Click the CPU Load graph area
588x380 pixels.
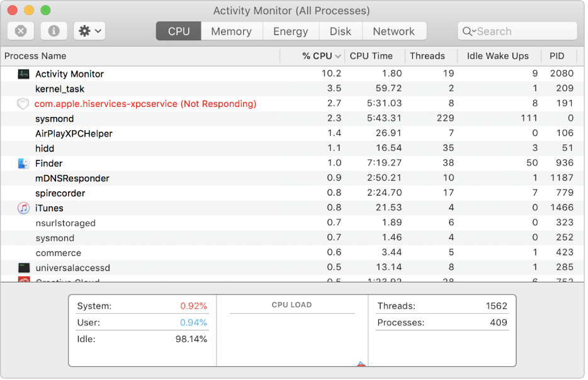tap(292, 337)
